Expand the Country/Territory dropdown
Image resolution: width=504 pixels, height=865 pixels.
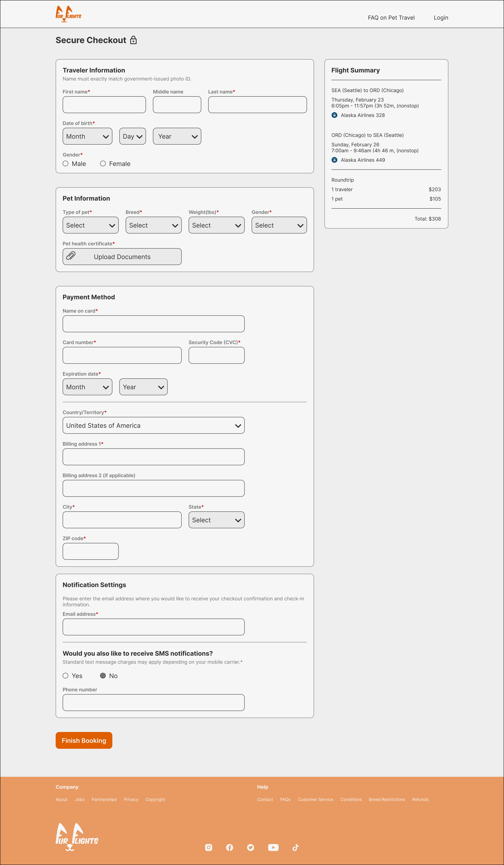[x=153, y=425]
